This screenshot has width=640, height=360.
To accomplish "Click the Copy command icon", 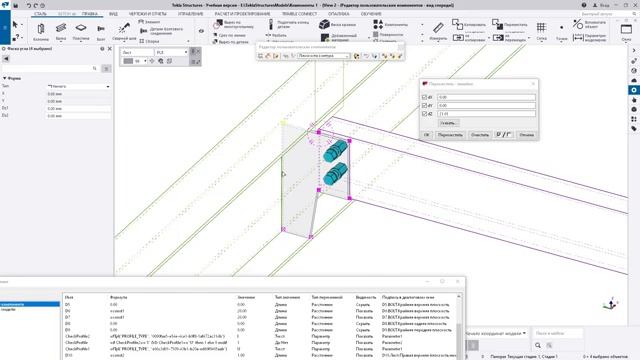I will pyautogui.click(x=457, y=24).
